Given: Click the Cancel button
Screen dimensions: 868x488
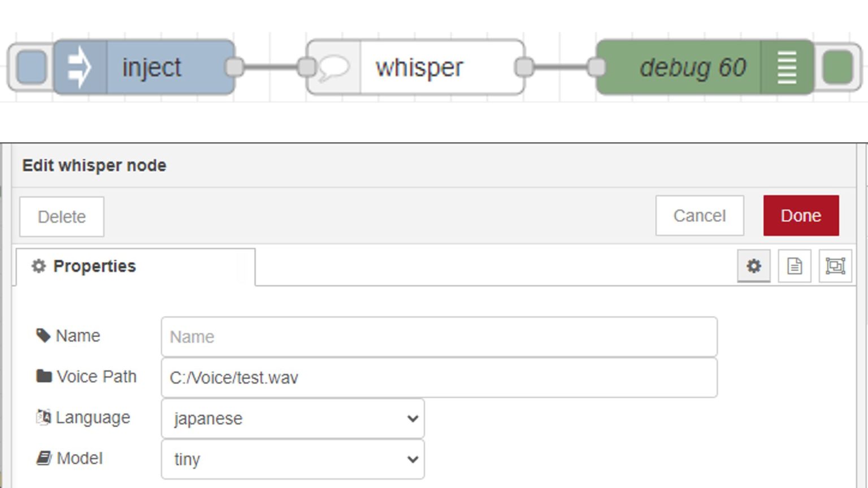Looking at the screenshot, I should [699, 216].
